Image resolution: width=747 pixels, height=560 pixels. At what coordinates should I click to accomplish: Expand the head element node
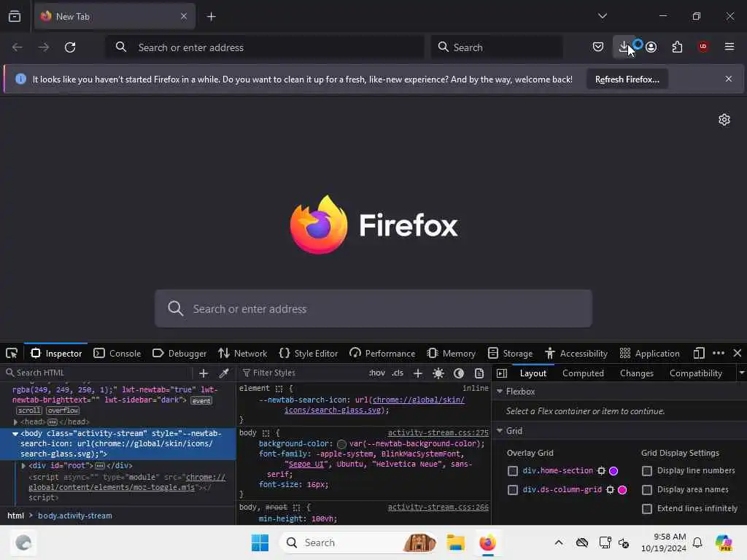point(15,422)
